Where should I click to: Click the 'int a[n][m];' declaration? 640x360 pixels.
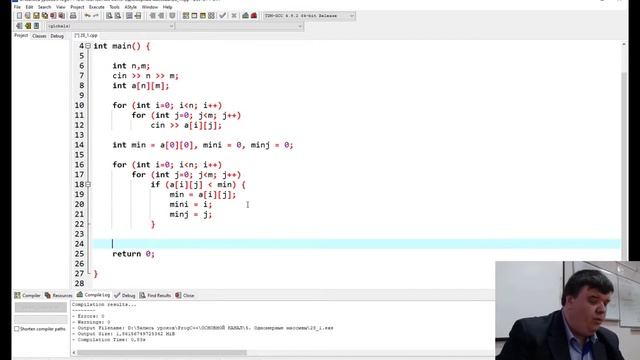pos(140,86)
